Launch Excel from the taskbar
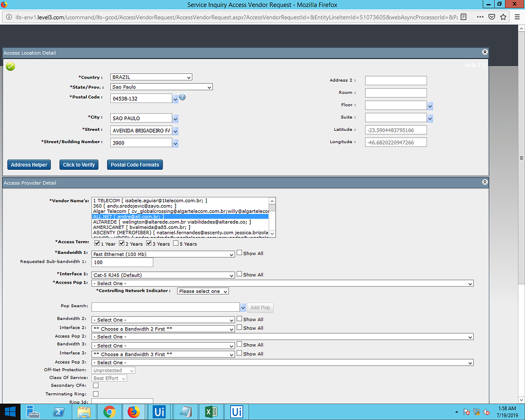 [210, 411]
